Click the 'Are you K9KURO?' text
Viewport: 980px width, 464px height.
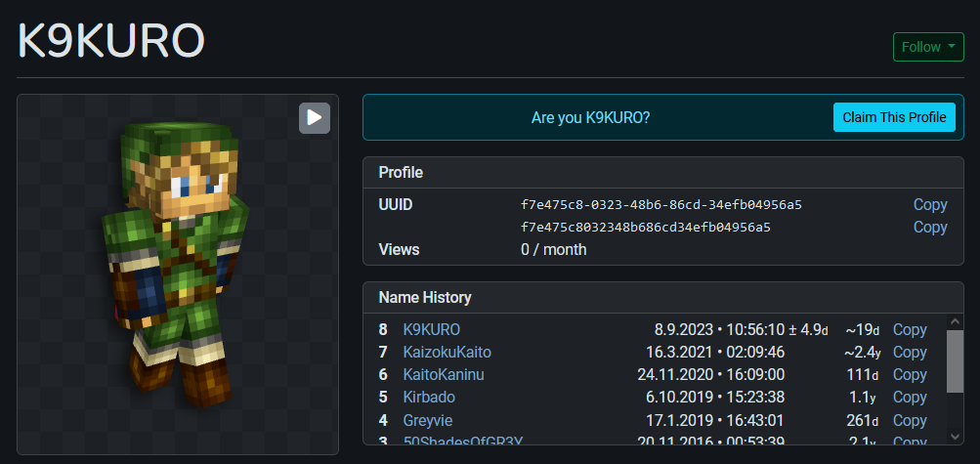tap(590, 117)
